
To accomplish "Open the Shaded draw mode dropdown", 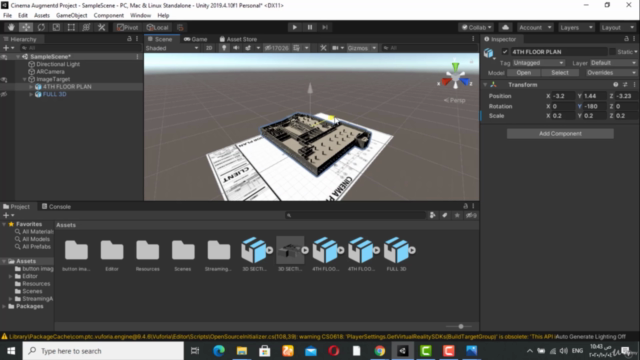I will [x=172, y=48].
